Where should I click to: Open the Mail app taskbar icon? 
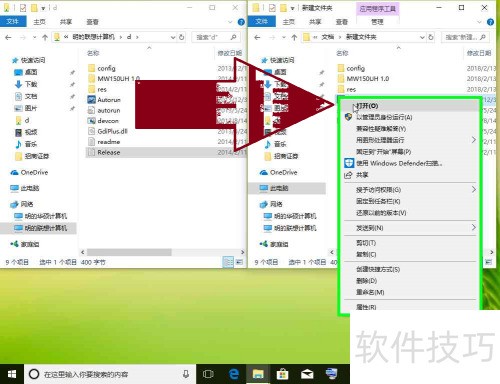(x=307, y=374)
